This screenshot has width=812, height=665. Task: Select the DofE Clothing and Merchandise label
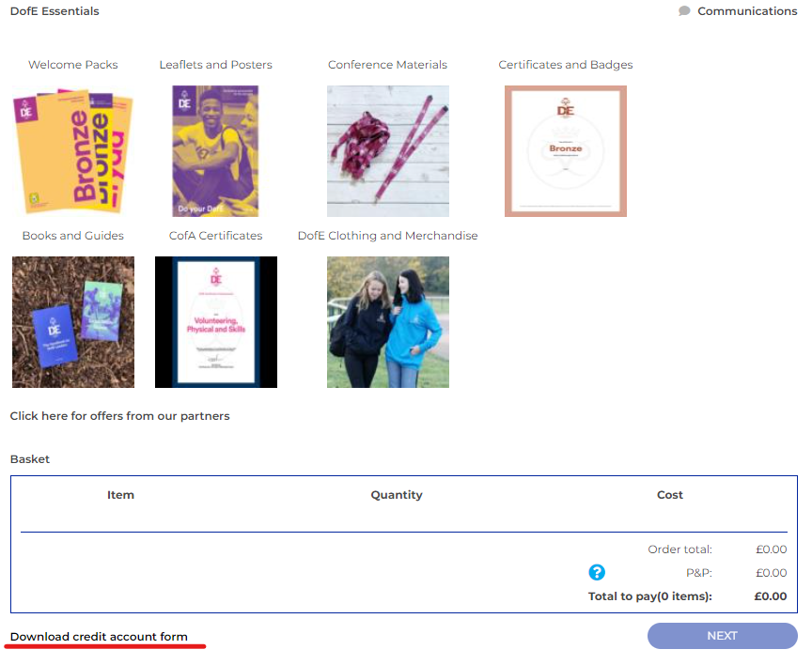click(387, 236)
